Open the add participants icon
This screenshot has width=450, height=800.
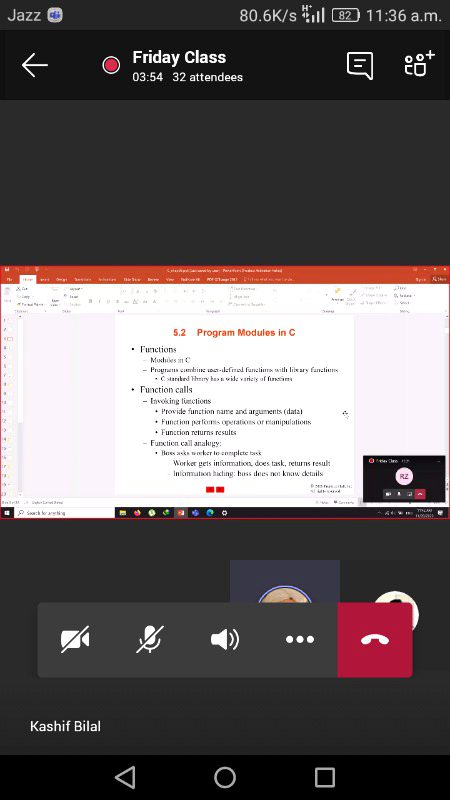click(x=419, y=64)
